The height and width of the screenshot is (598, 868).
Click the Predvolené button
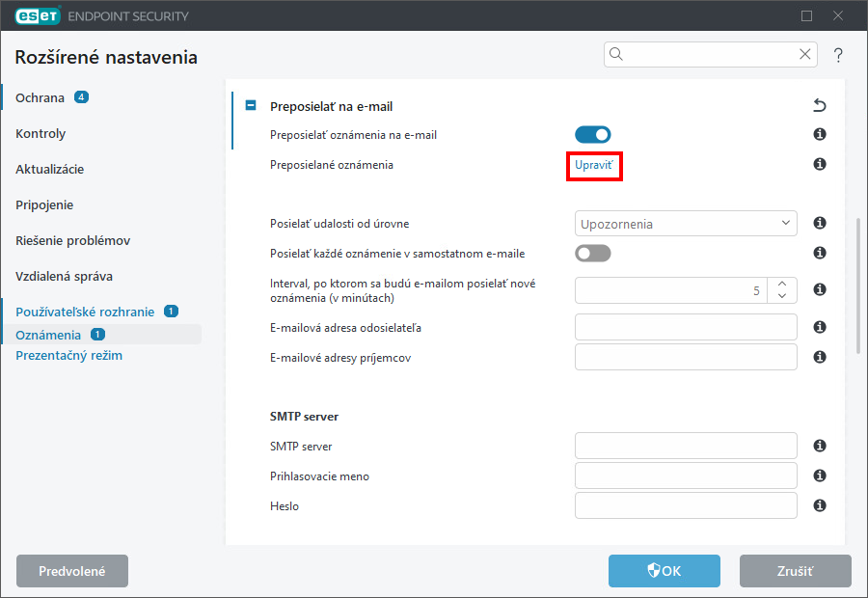point(72,571)
